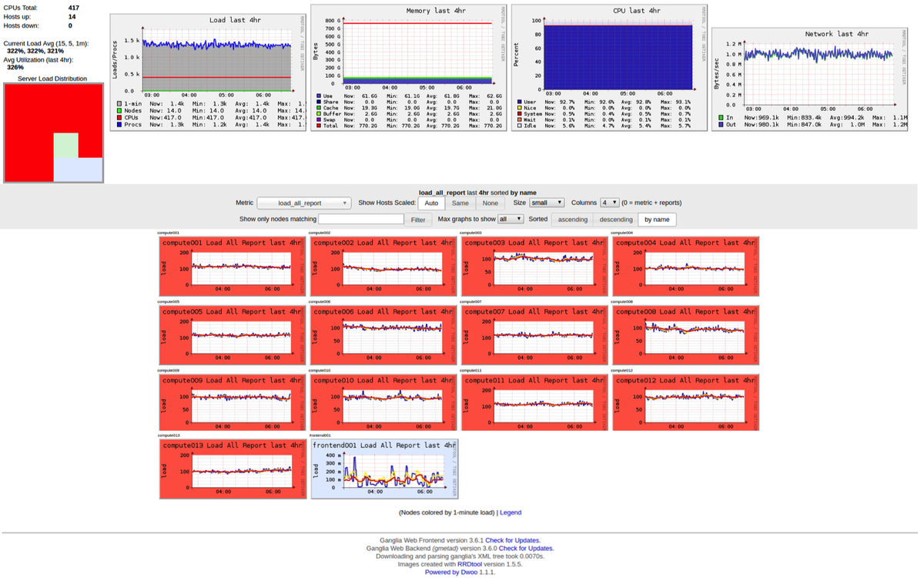Open compute003 load report graph

[533, 267]
